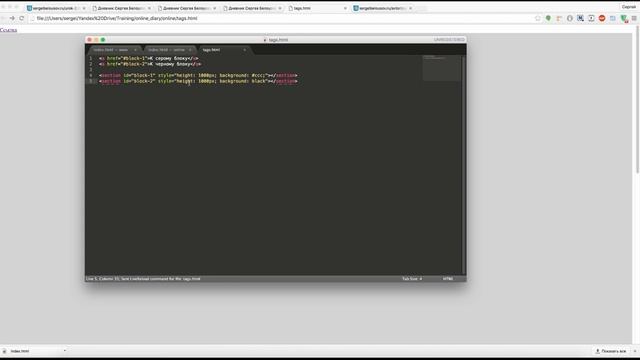Click line 4 section block-1 code
The image size is (640, 360).
click(x=198, y=76)
